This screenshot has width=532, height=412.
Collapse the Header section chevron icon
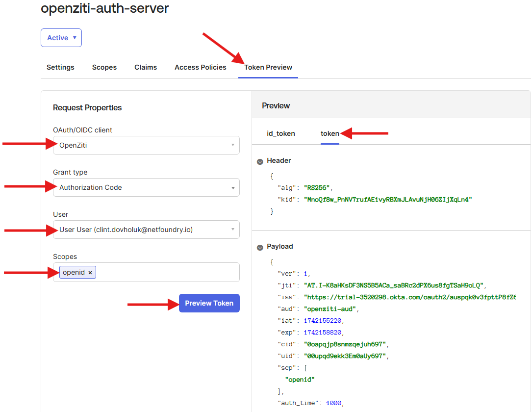coord(259,160)
